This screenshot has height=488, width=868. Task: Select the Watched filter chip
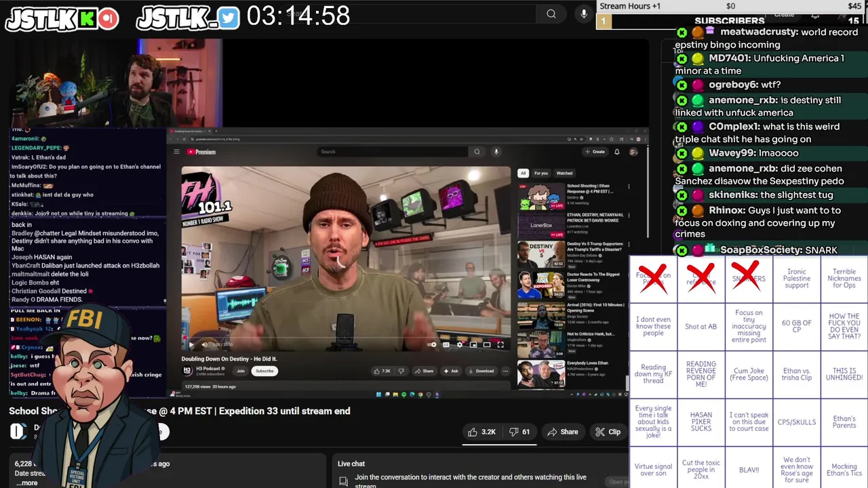564,173
